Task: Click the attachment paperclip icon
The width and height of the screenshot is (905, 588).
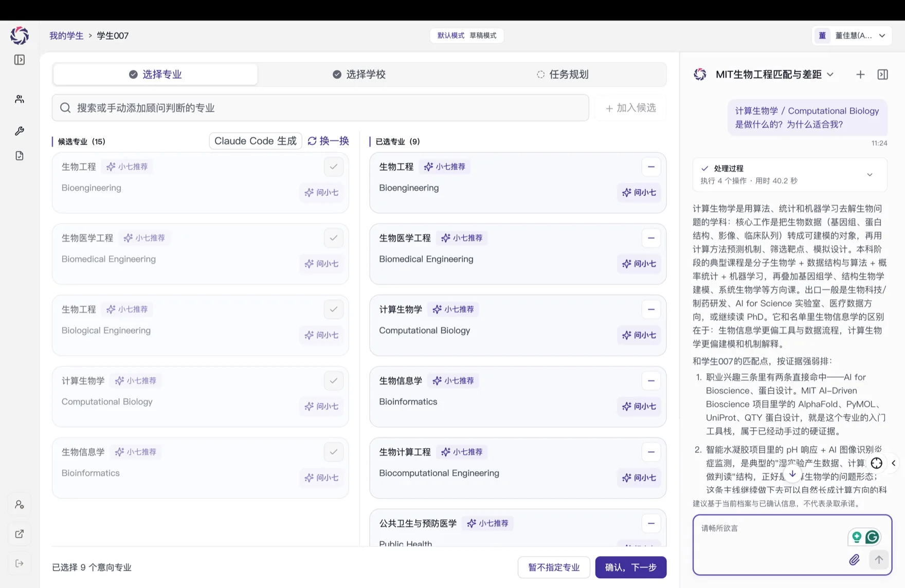Action: pos(854,560)
